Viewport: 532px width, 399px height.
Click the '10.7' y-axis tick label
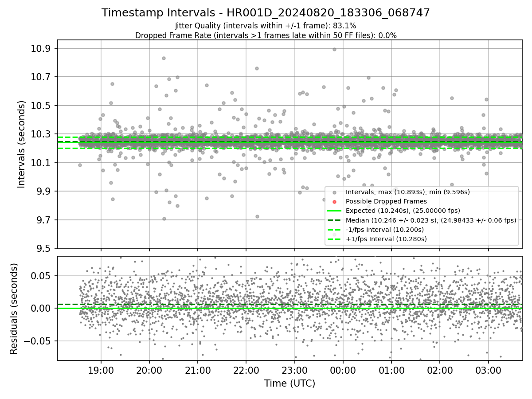pyautogui.click(x=41, y=77)
